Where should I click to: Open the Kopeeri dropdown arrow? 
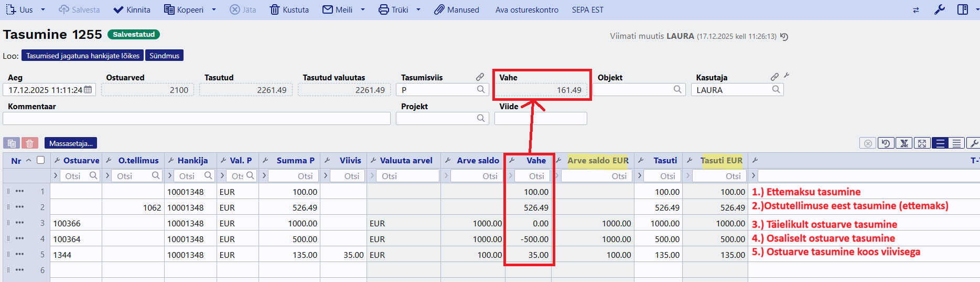(214, 10)
